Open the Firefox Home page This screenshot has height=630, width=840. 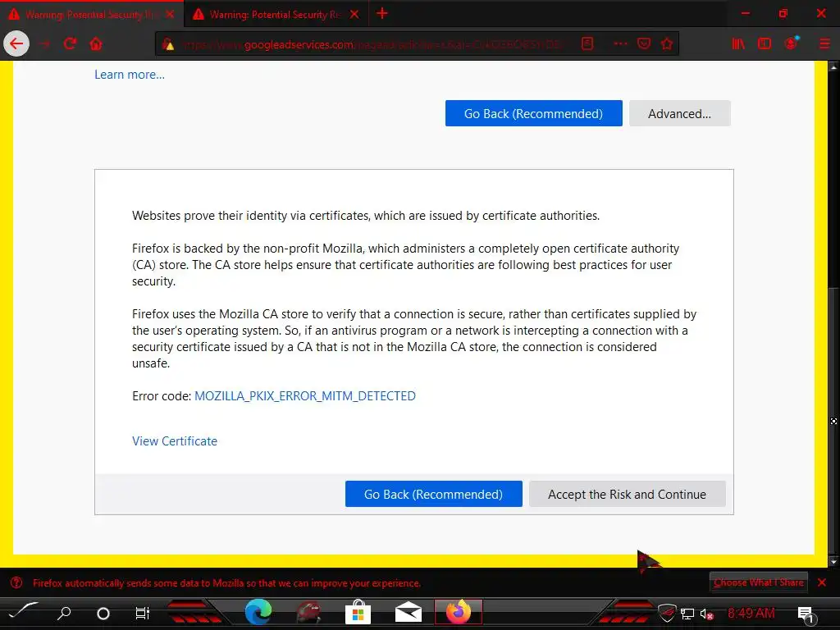point(96,44)
